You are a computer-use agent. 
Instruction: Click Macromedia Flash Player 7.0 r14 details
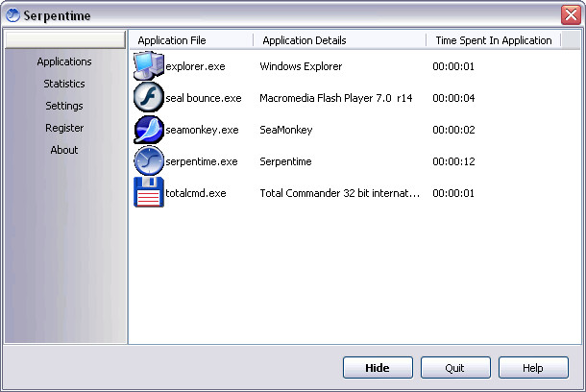(x=336, y=98)
